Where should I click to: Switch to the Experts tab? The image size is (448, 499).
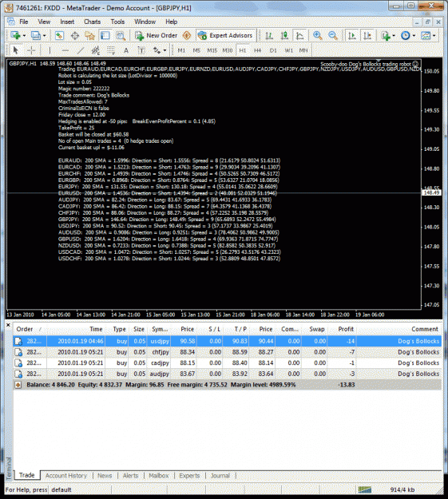[x=189, y=476]
